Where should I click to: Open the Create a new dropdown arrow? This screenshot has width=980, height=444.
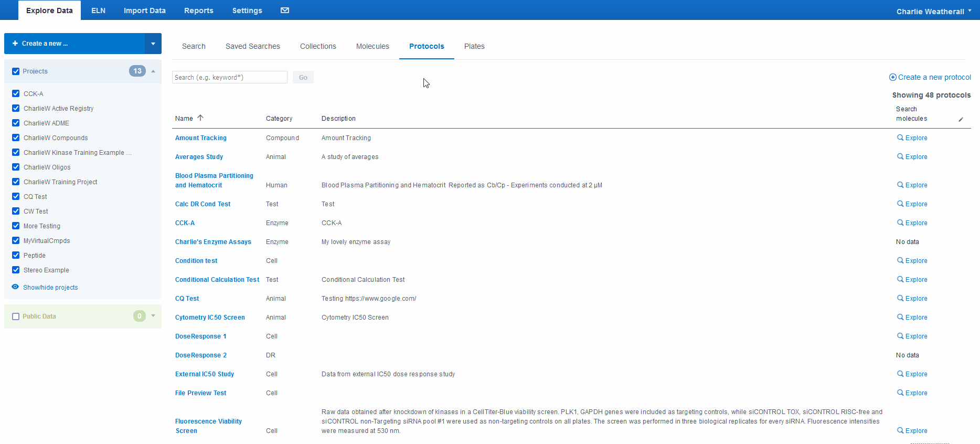[153, 44]
